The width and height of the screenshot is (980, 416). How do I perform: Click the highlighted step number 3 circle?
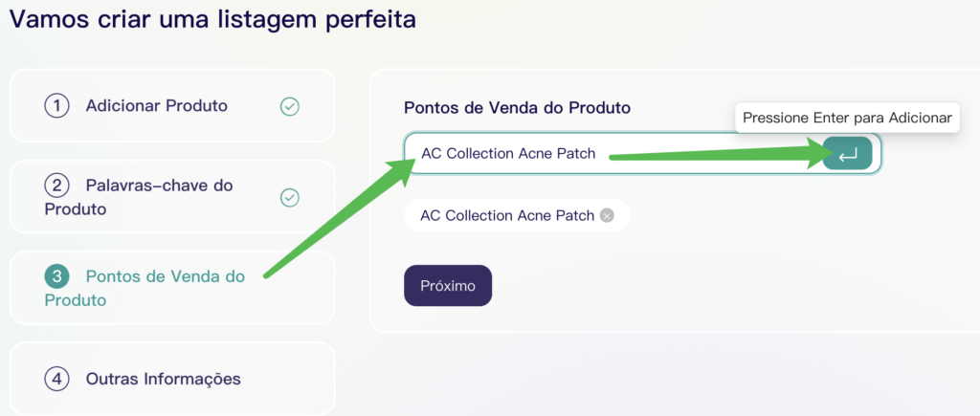[x=57, y=276]
